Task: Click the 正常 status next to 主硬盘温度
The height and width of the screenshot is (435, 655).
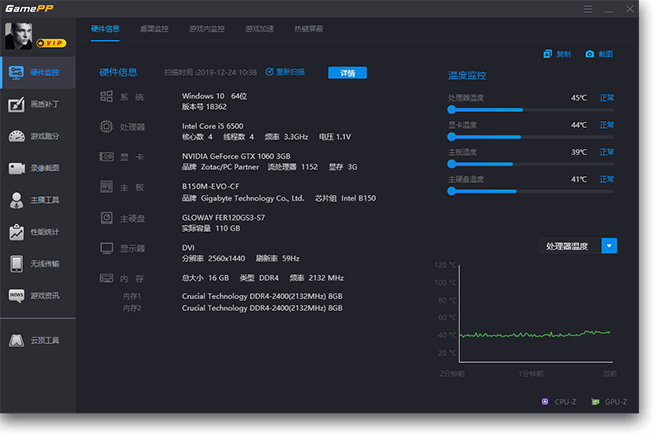Action: click(607, 179)
